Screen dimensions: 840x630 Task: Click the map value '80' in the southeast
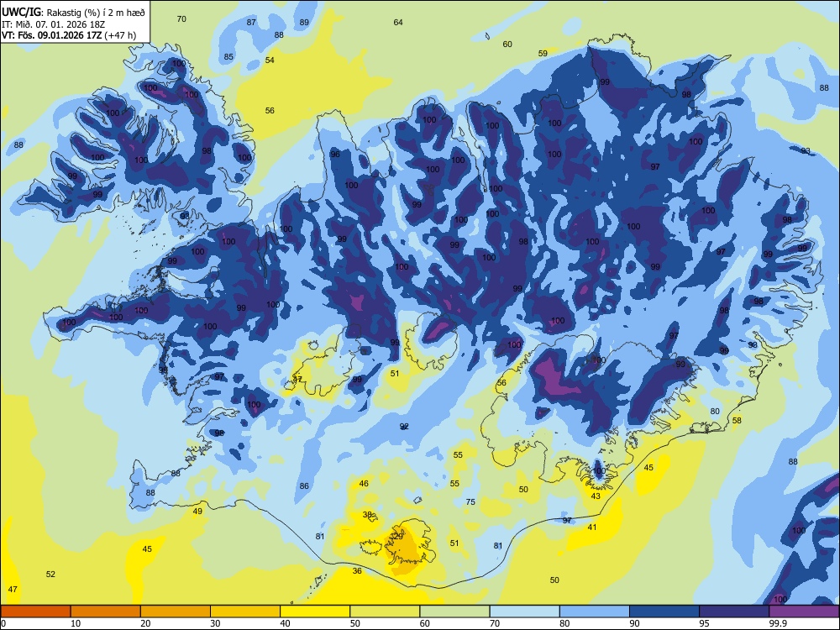[715, 412]
